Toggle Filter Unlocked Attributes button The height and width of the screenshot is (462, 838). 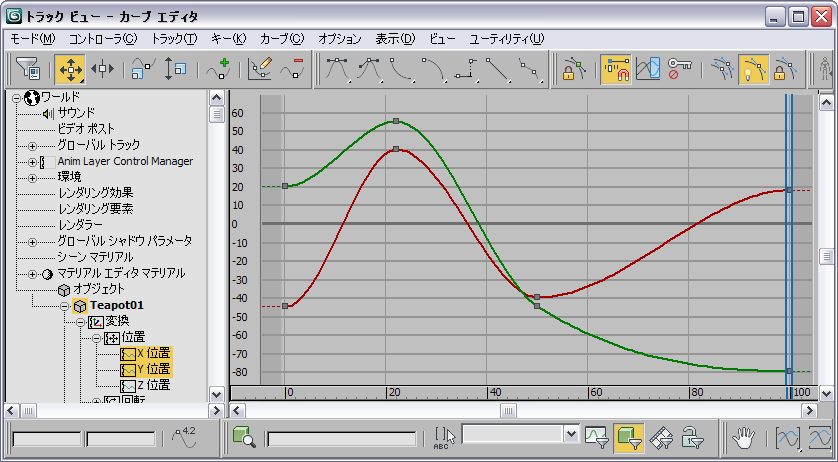click(693, 437)
